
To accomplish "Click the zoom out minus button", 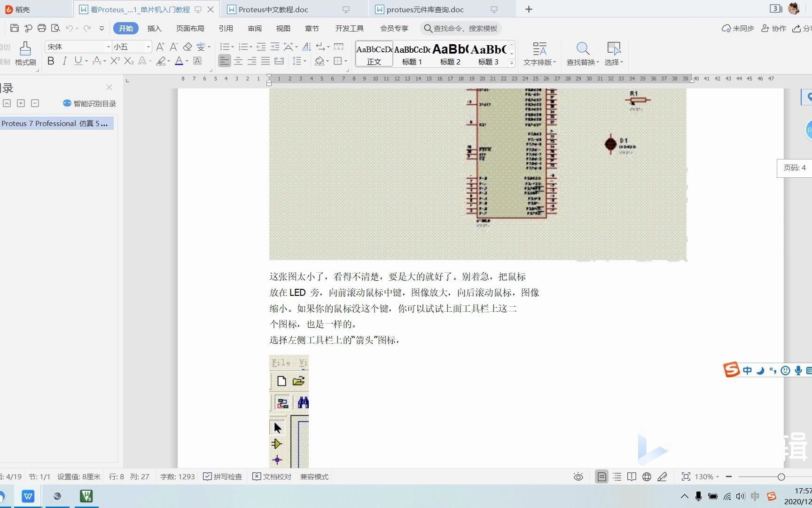I will 729,476.
